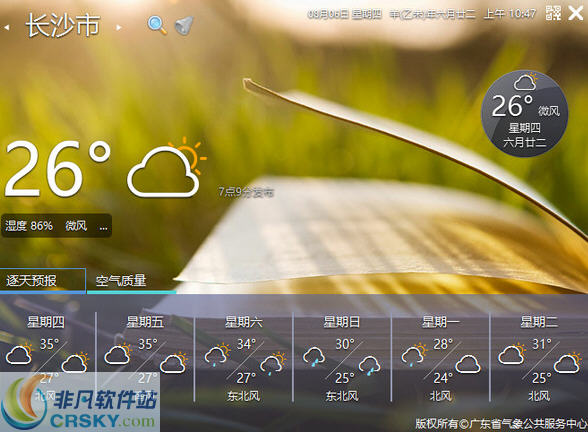The height and width of the screenshot is (432, 588).
Task: Click the 30° high for 星期日
Action: (345, 344)
